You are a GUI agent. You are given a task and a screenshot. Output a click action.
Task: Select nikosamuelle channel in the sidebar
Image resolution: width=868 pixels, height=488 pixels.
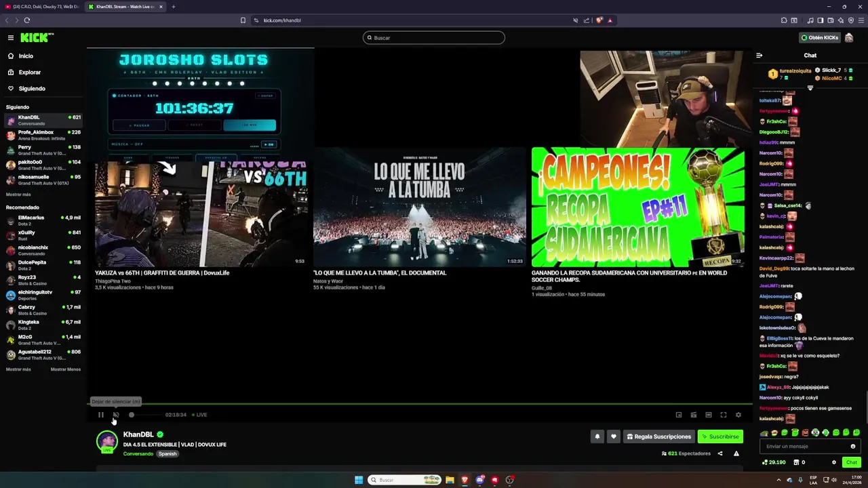43,180
